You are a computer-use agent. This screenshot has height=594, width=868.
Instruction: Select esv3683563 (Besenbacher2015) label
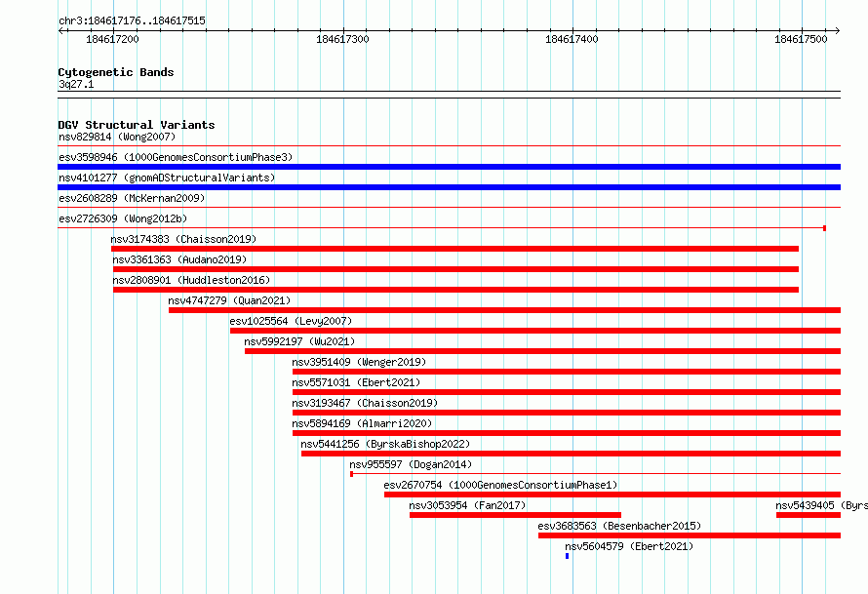[619, 526]
